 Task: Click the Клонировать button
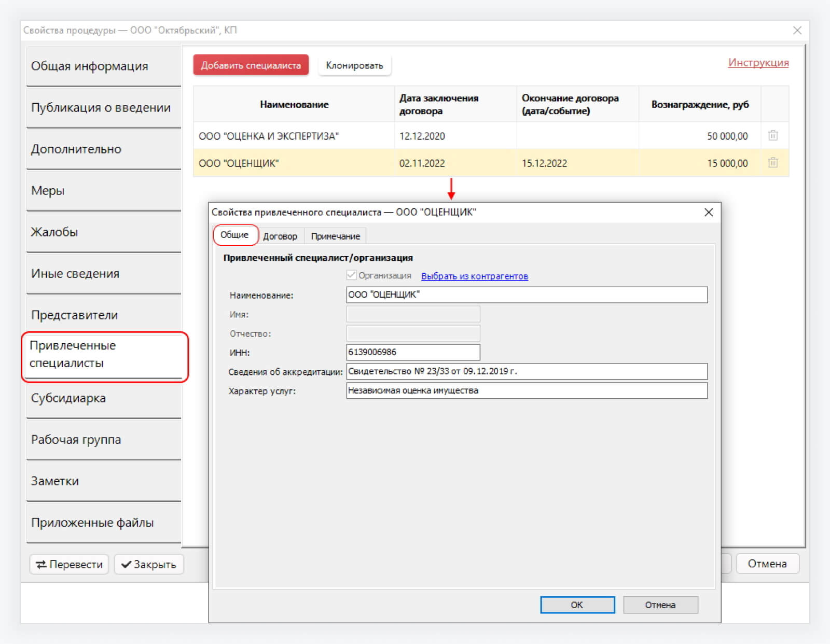pyautogui.click(x=354, y=65)
